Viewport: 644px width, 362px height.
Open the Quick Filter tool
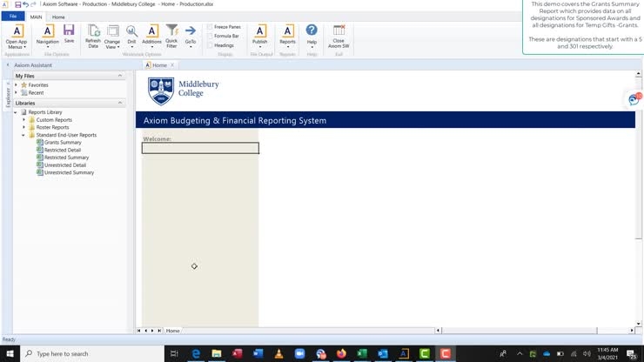coord(171,31)
